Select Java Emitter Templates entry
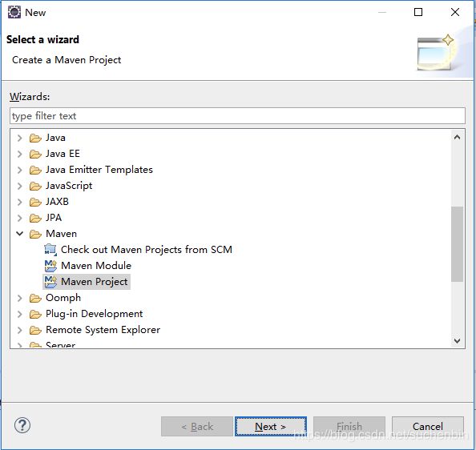Screen dimensions: 476x450 [x=99, y=170]
